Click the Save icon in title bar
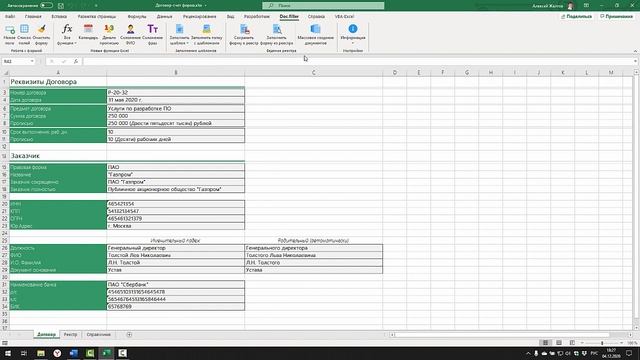The image size is (640, 360). [x=61, y=6]
